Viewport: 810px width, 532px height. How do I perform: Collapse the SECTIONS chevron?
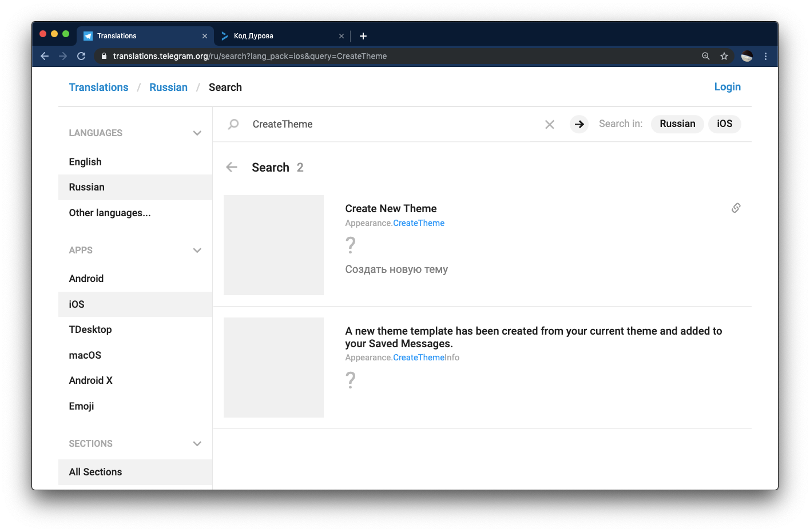pyautogui.click(x=197, y=444)
